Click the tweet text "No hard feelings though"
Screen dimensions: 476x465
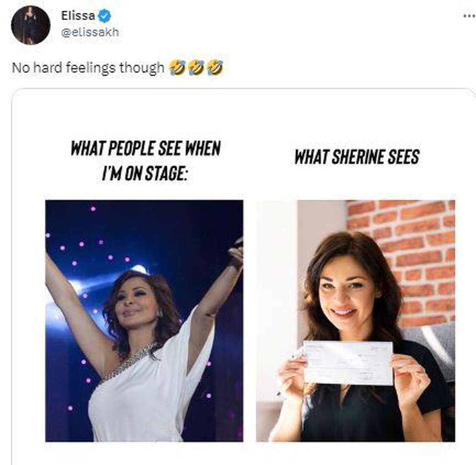pyautogui.click(x=88, y=68)
